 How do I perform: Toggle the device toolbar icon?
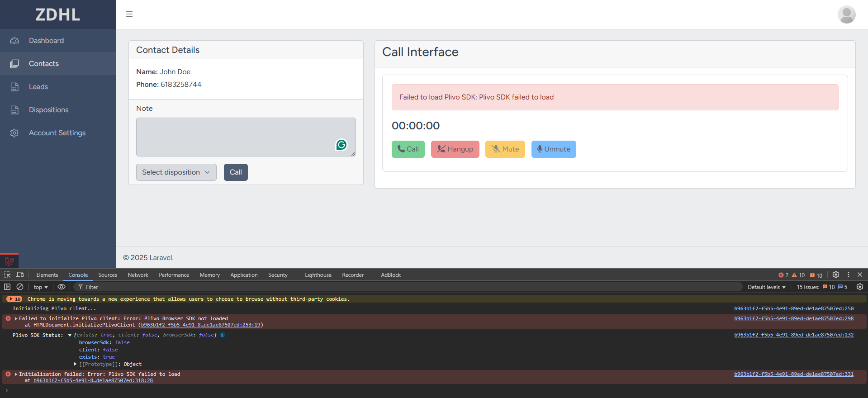20,275
